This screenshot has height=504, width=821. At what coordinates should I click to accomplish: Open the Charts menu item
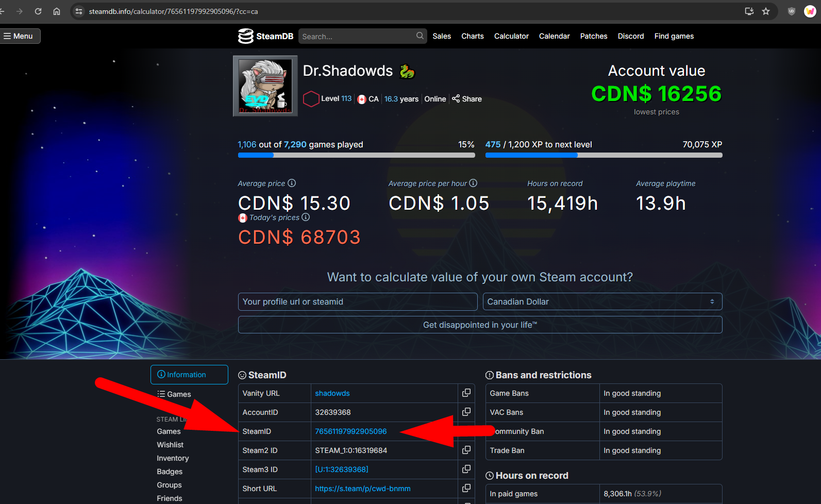[x=473, y=36]
